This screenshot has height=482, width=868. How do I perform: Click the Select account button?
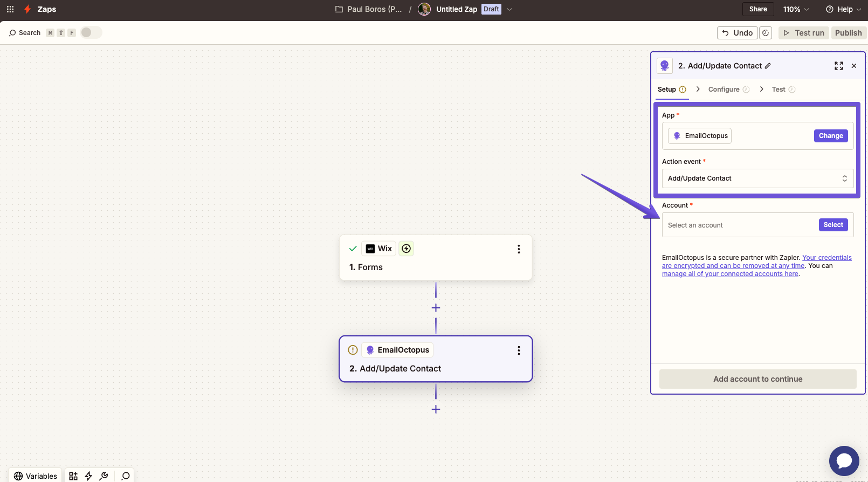(833, 225)
